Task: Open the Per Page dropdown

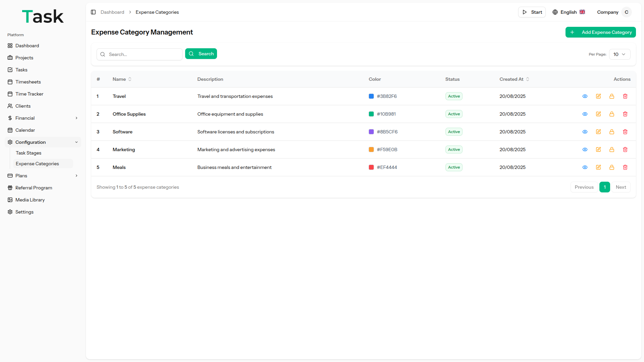Action: point(620,54)
